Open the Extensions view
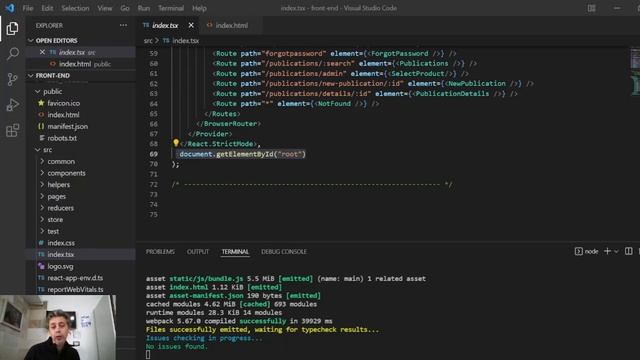The height and width of the screenshot is (360, 640). (12, 130)
